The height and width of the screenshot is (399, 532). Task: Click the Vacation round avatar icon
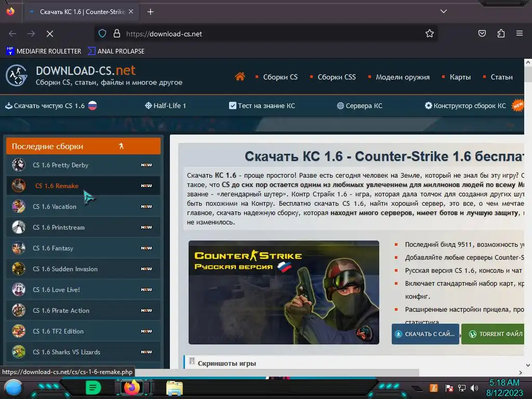(19, 206)
